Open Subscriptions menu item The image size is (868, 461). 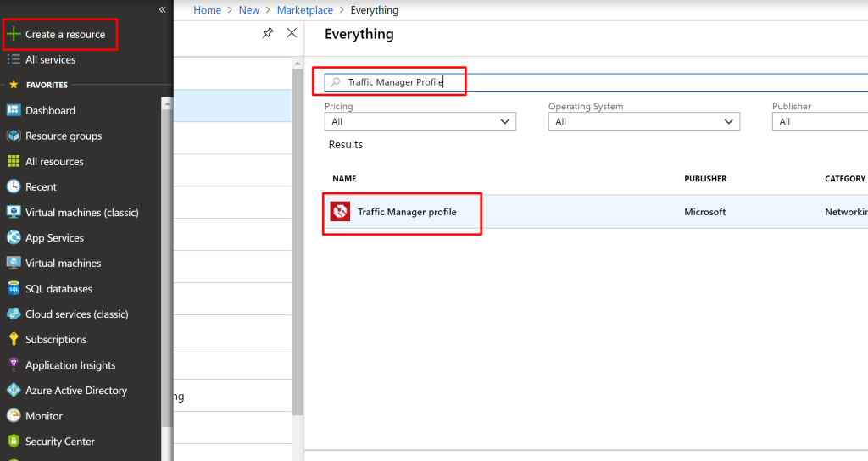56,339
